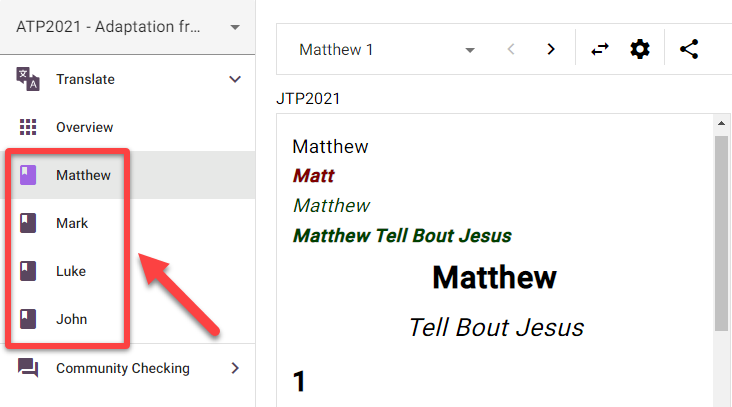Click the Overview grid icon
This screenshot has width=732, height=407.
click(x=28, y=127)
